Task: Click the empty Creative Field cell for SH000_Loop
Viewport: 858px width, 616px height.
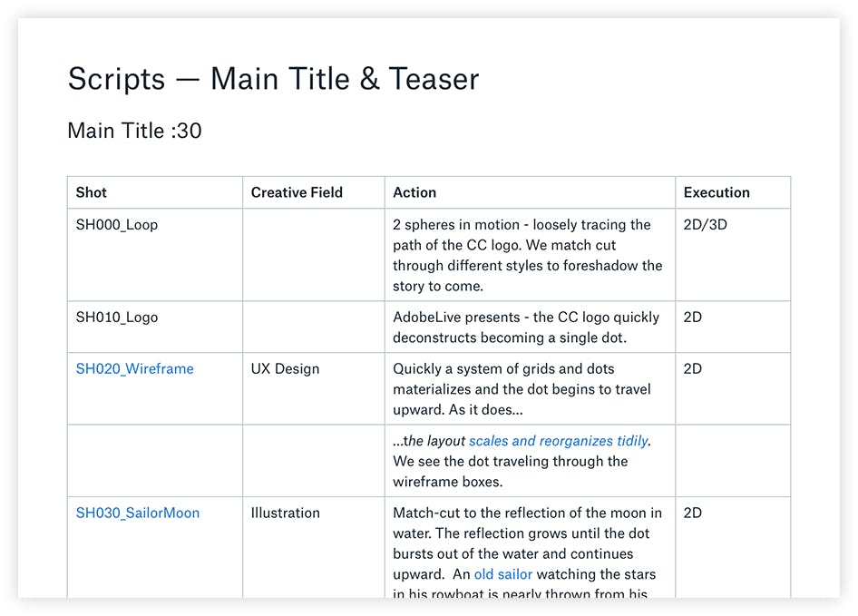Action: coord(313,255)
